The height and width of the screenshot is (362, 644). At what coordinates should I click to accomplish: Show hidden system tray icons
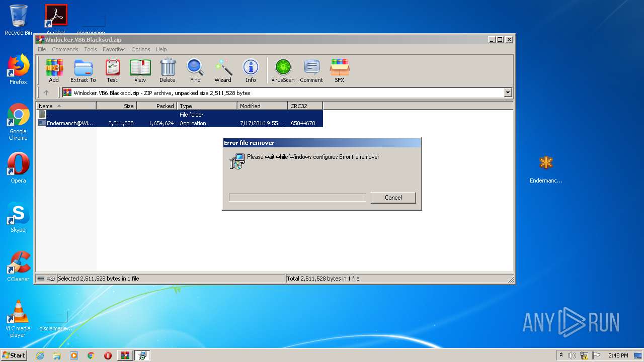pyautogui.click(x=561, y=355)
